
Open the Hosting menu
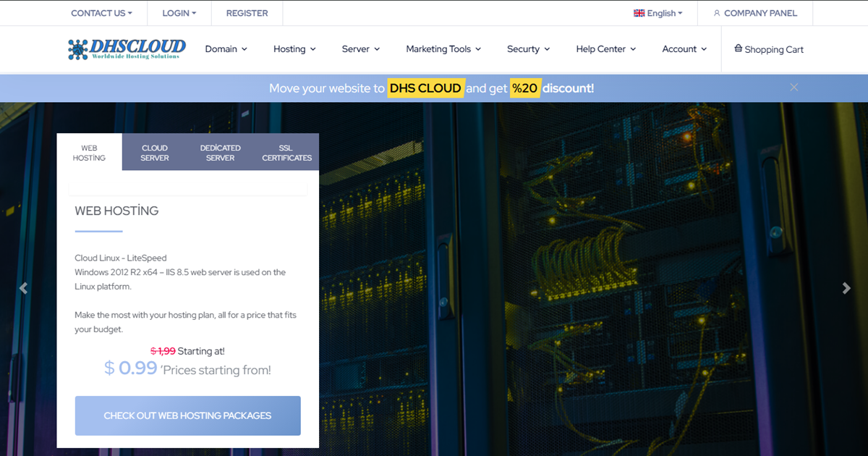click(x=294, y=49)
